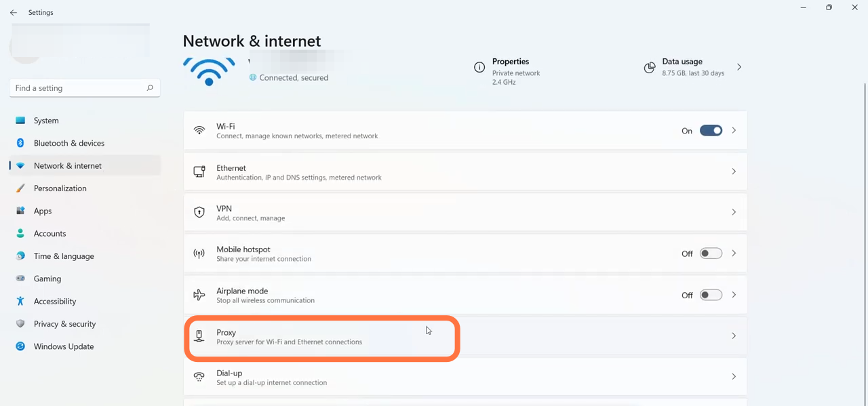Click the VPN shield icon

(x=199, y=212)
